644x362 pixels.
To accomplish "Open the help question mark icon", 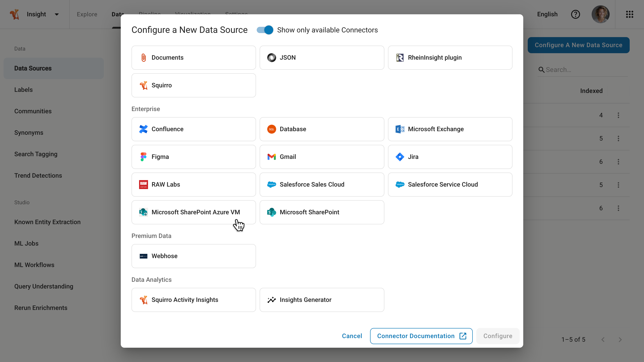I will click(575, 14).
